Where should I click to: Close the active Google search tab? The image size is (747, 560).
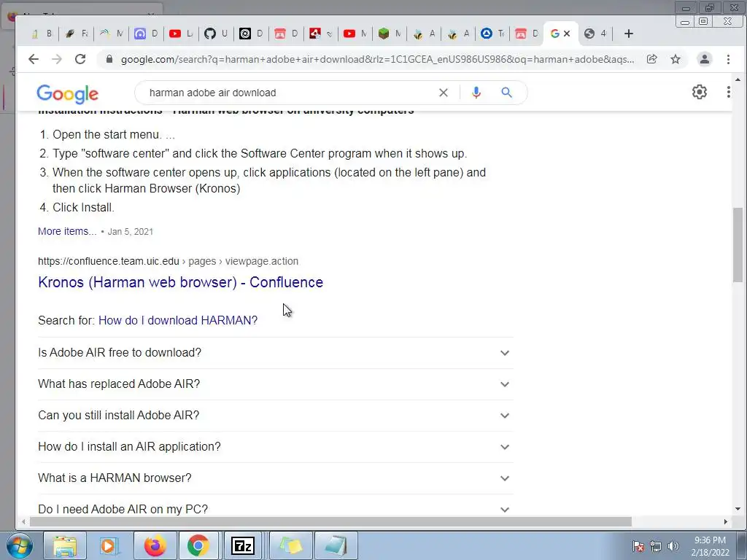pos(567,34)
